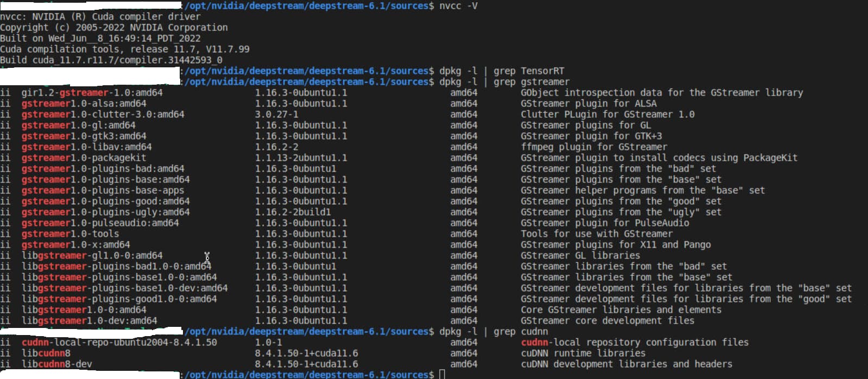Viewport: 868px width, 379px height.
Task: Click description 'GStreamer helper programs from the "base" set'
Action: coord(643,191)
